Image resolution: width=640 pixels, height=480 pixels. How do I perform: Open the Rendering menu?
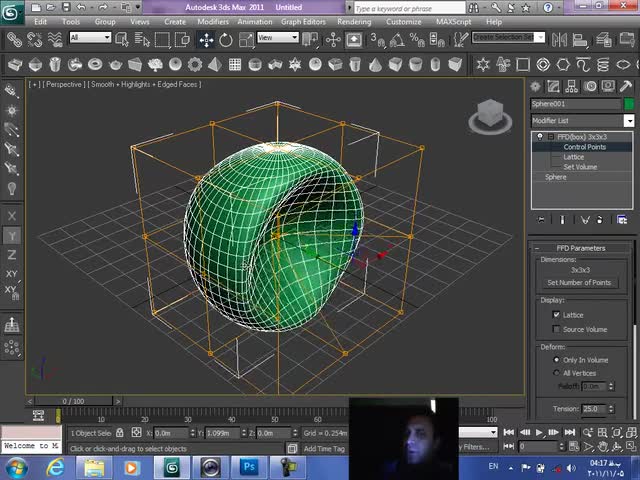(x=354, y=21)
